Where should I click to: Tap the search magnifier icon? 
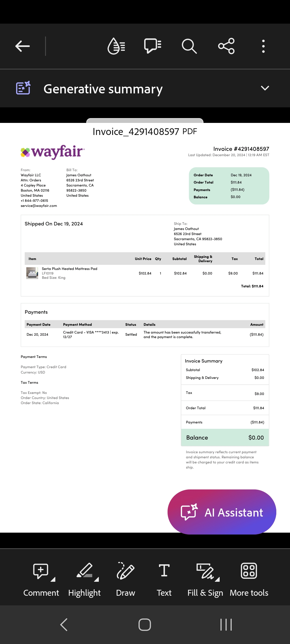coord(189,46)
